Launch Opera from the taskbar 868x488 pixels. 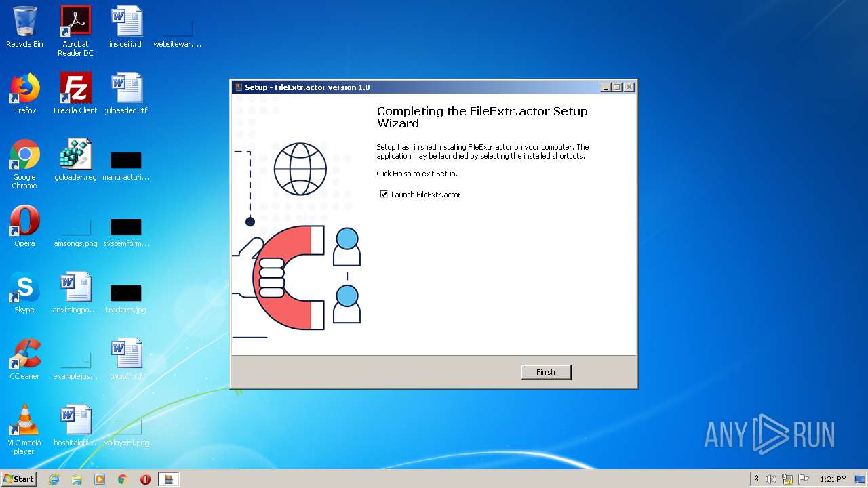point(146,479)
